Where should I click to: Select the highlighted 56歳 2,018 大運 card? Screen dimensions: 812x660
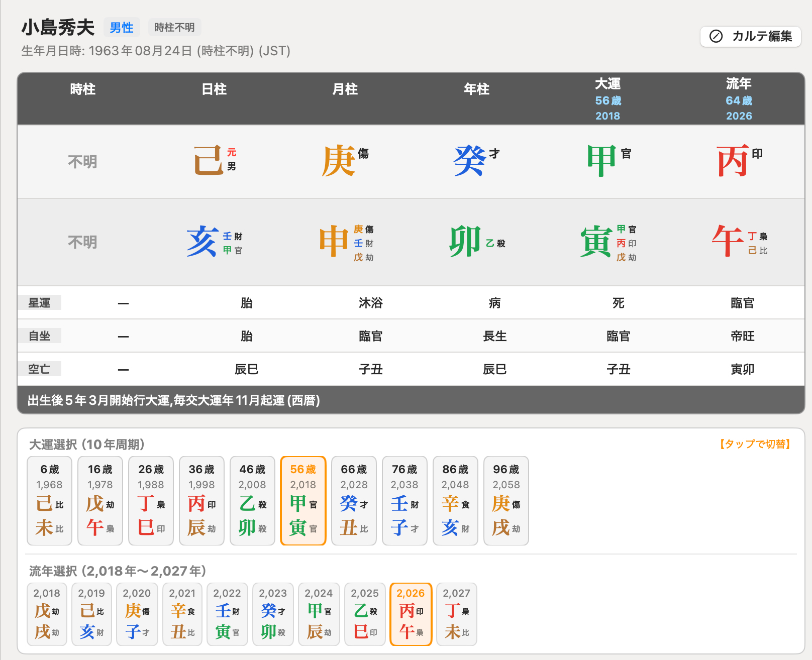303,500
